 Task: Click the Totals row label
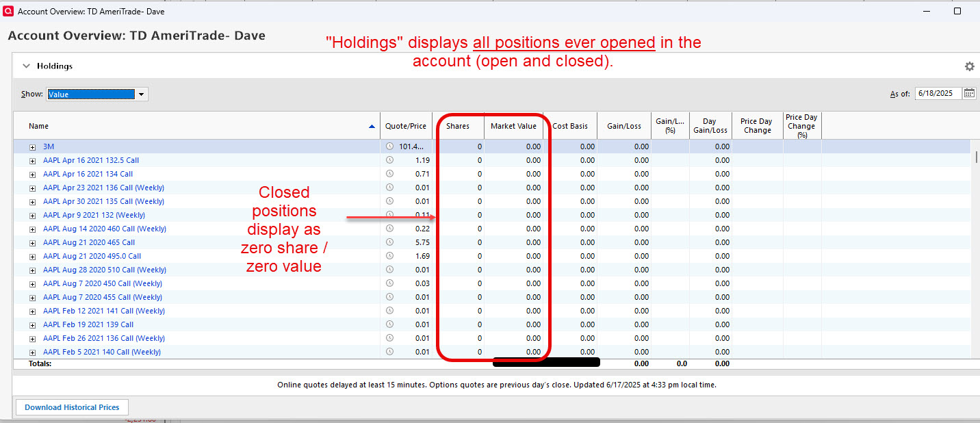(40, 363)
